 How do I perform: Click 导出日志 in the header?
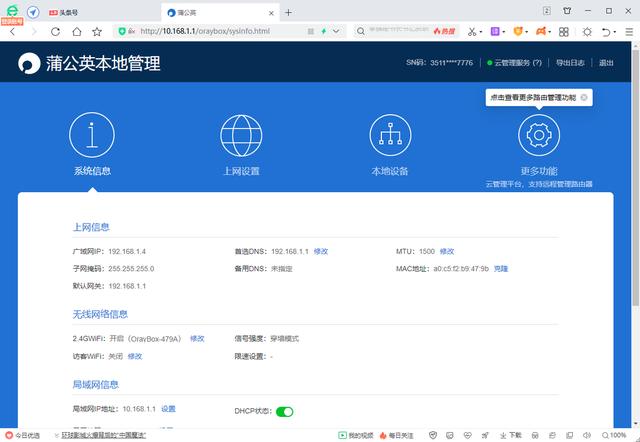pyautogui.click(x=570, y=62)
